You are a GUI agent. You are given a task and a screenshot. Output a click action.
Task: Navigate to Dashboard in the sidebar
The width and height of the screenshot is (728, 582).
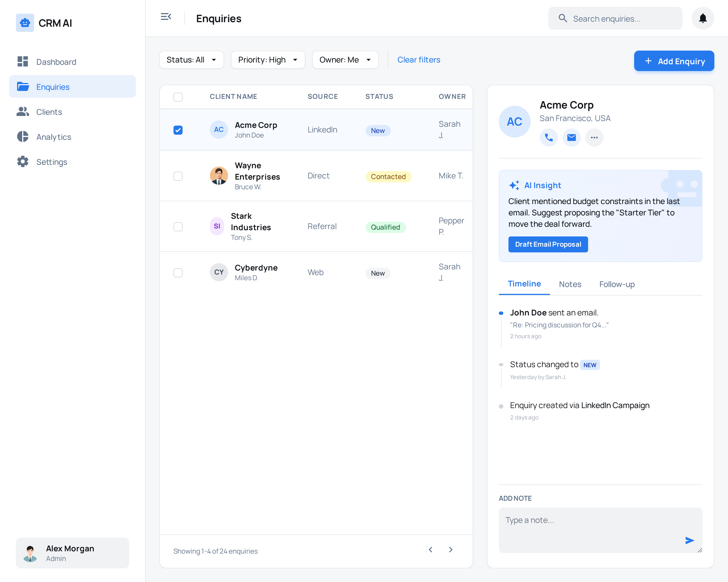tap(73, 62)
